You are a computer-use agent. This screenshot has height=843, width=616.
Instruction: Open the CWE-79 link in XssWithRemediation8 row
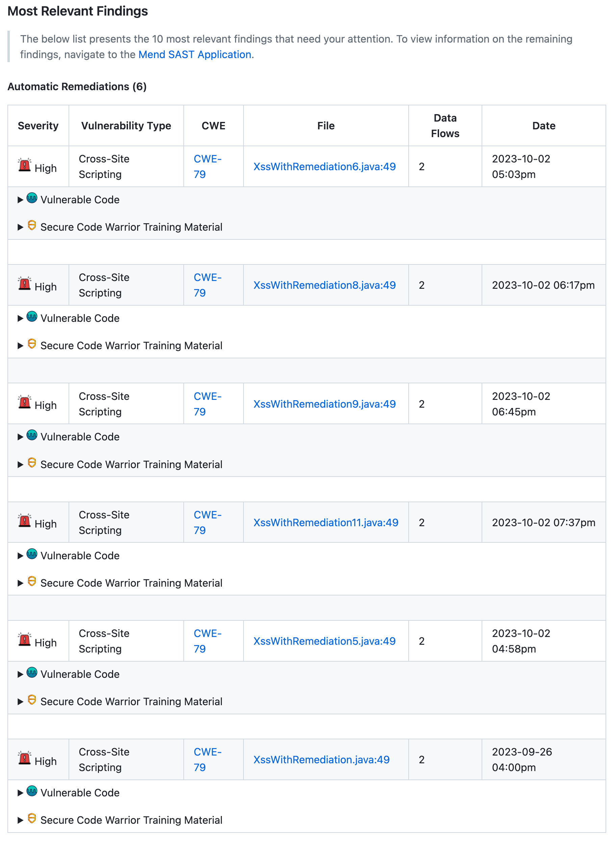coord(207,285)
